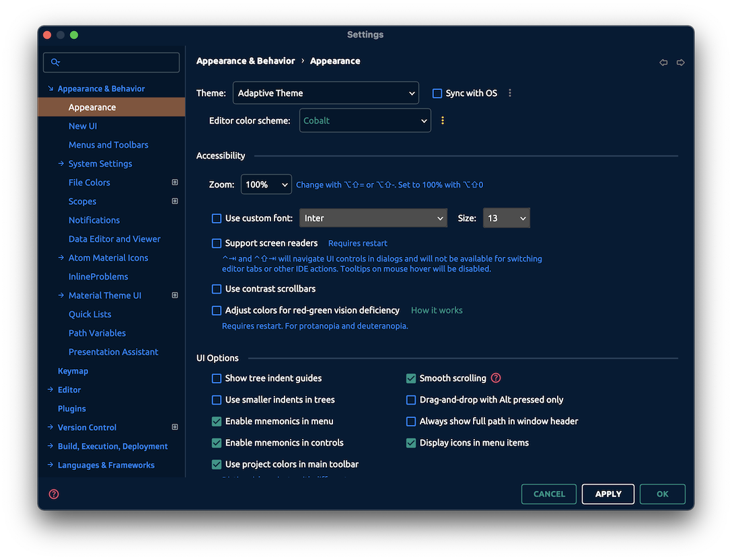Click Appearance & Behavior in the breadcrumb
Viewport: 732px width, 560px height.
[246, 61]
